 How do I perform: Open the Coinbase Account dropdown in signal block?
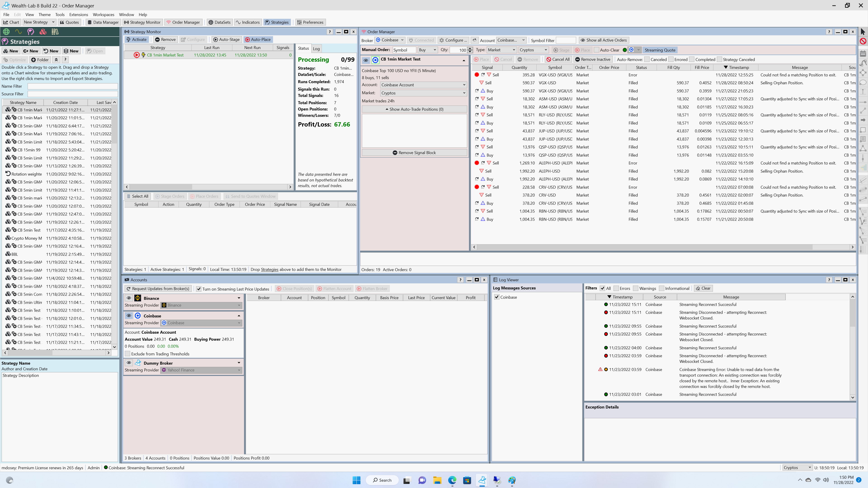coord(423,85)
